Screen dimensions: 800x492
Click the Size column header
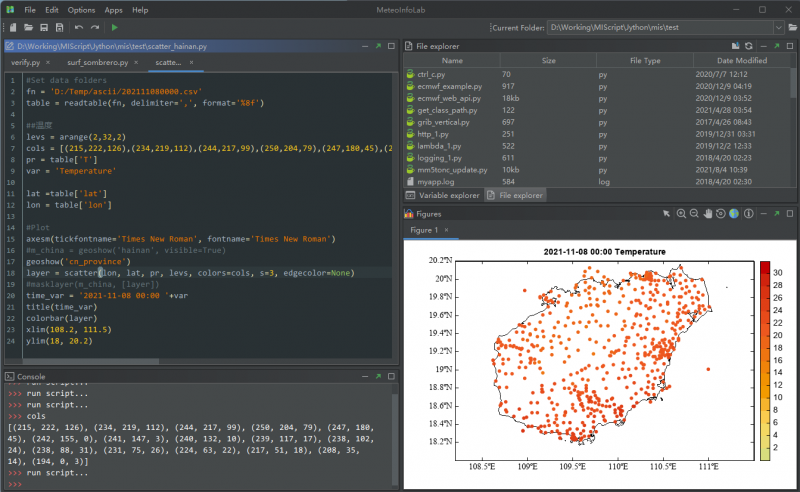tap(548, 61)
